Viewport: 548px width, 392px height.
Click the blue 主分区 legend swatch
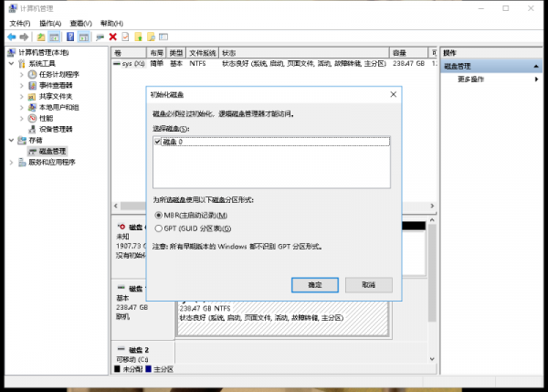click(x=149, y=369)
